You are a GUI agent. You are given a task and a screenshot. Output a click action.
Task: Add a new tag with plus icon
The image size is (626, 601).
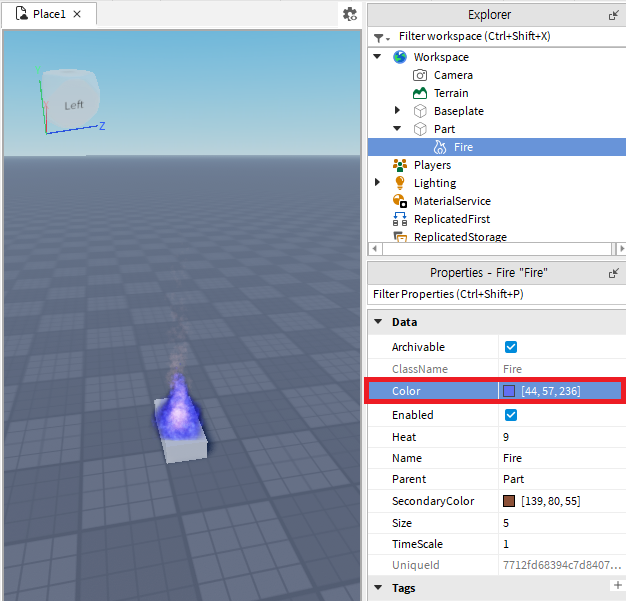[x=618, y=585]
